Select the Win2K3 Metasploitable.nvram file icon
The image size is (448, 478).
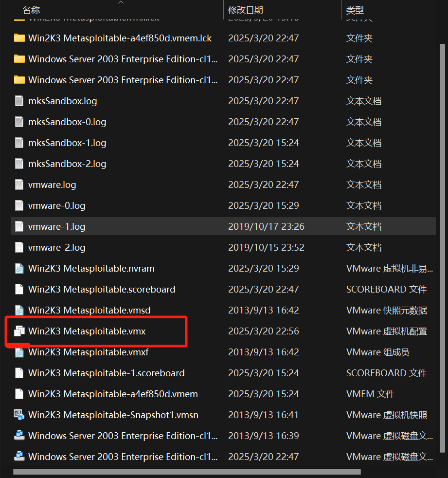coord(19,269)
